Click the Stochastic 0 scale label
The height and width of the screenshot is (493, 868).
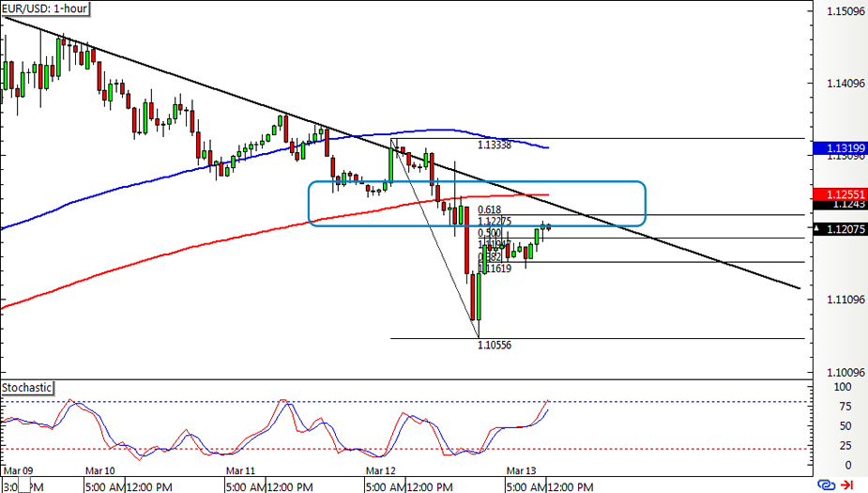[848, 466]
